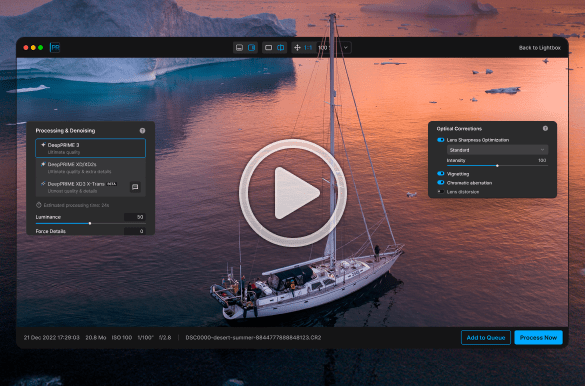The height and width of the screenshot is (386, 585).
Task: Click the Force Details value field
Action: (x=135, y=231)
